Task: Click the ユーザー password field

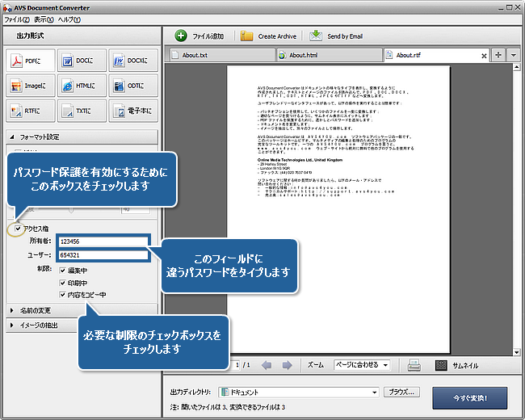Action: [103, 255]
